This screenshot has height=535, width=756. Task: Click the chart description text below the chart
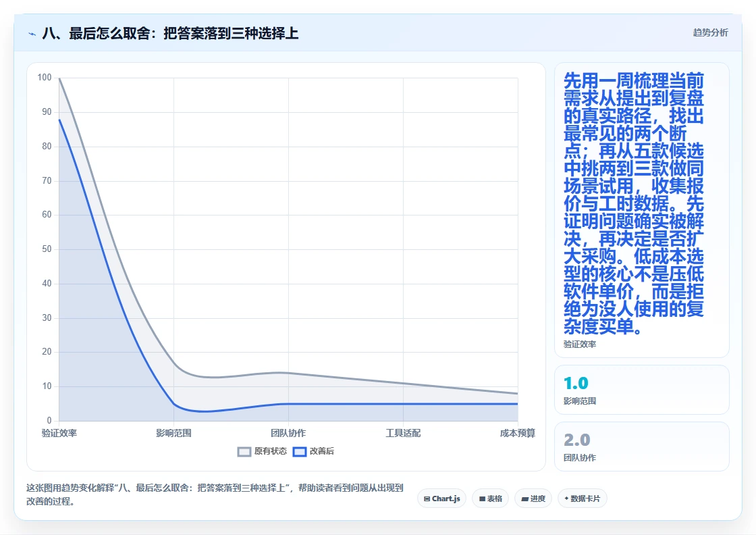pos(215,494)
